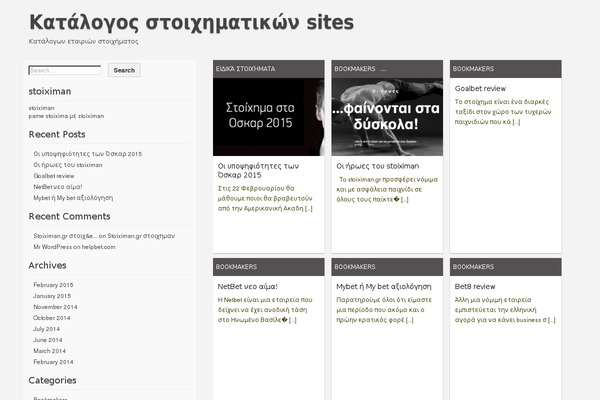
Task: Open the February 2014 archive
Action: click(53, 362)
